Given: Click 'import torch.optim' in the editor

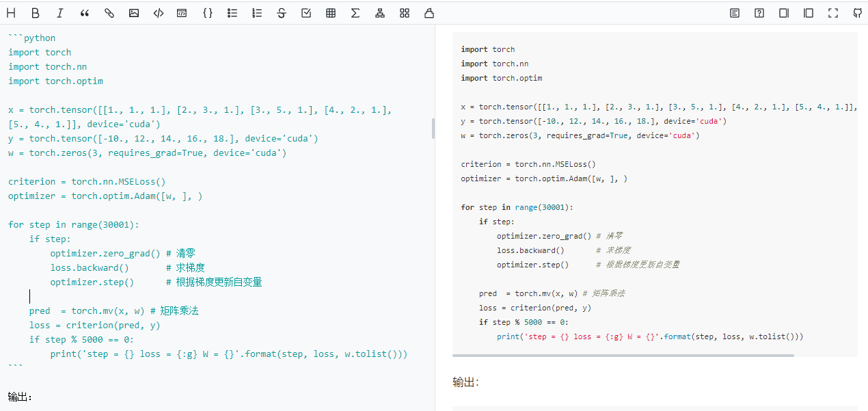Looking at the screenshot, I should coord(55,81).
